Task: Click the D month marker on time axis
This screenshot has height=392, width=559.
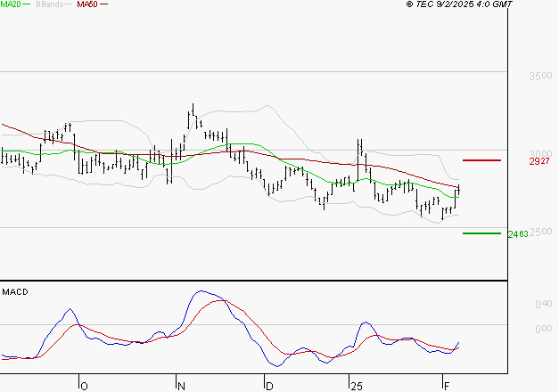Action: pyautogui.click(x=269, y=387)
